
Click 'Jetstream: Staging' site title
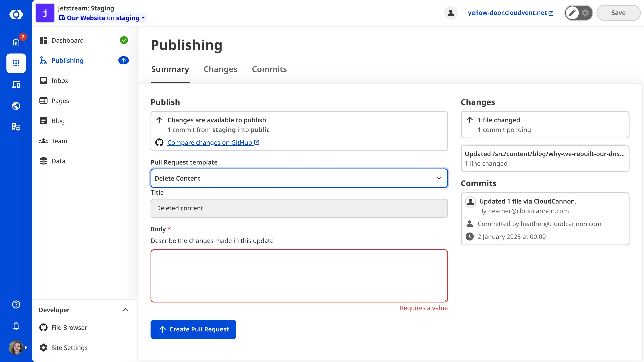86,8
